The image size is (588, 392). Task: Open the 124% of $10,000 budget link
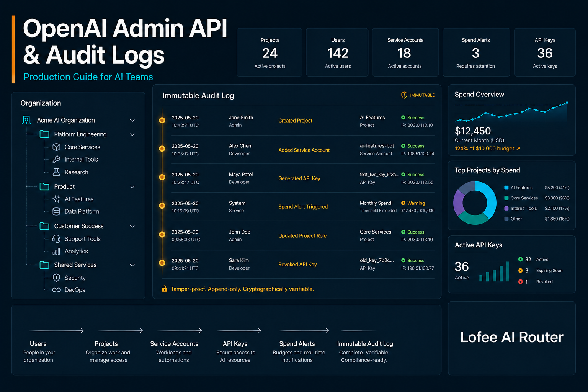[487, 149]
